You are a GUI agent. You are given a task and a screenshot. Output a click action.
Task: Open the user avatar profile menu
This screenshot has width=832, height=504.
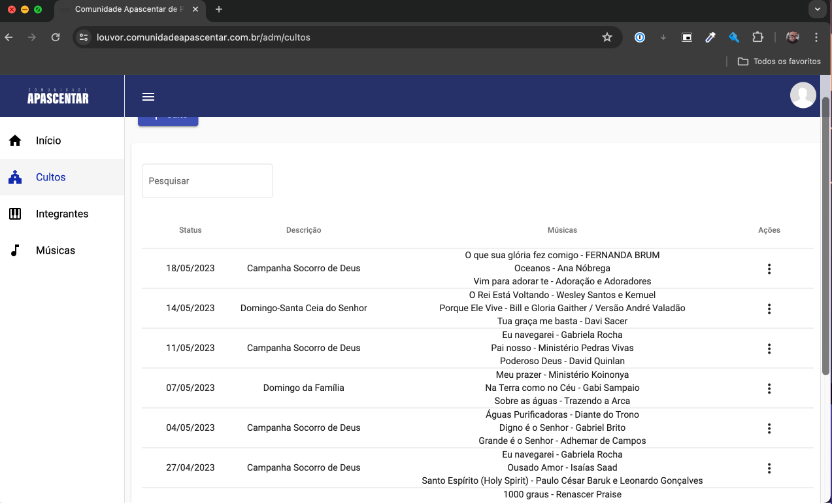point(803,95)
